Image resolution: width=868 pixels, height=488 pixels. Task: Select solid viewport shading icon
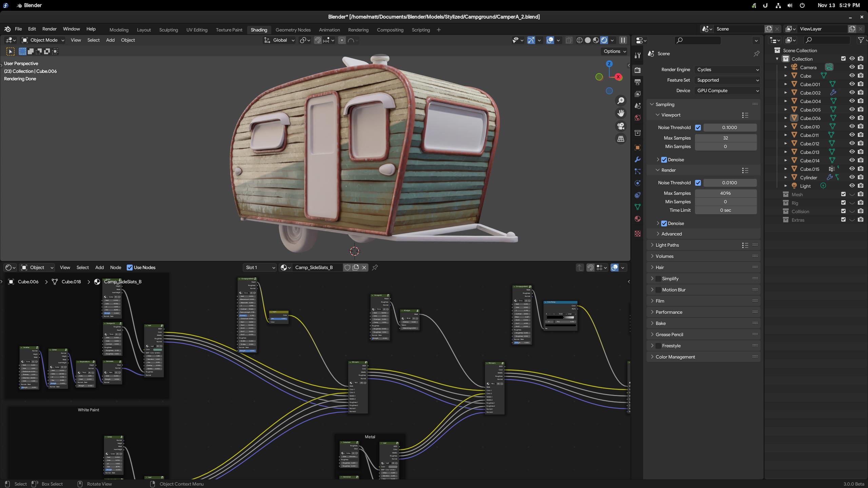point(588,40)
